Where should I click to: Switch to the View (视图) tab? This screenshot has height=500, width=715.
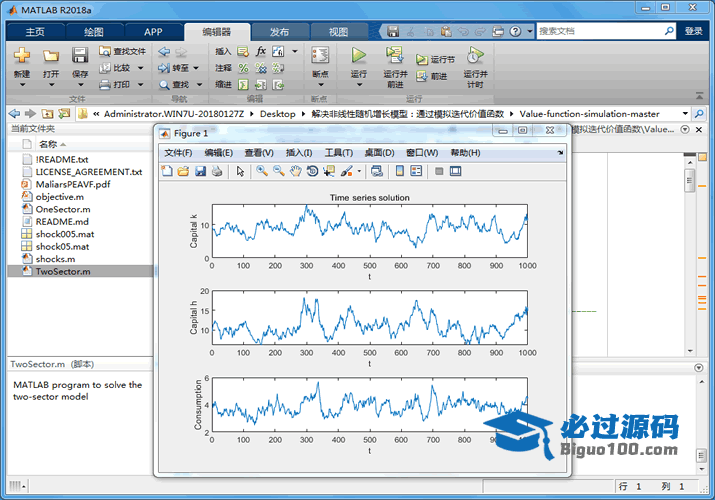[338, 32]
